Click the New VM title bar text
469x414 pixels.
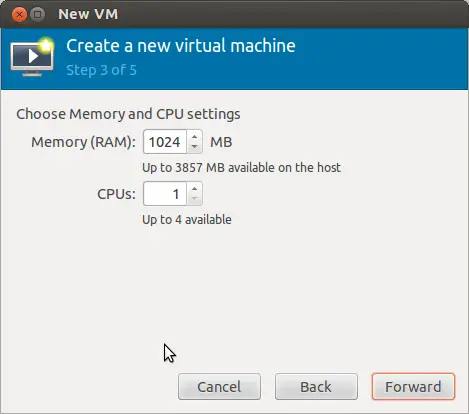pos(88,14)
